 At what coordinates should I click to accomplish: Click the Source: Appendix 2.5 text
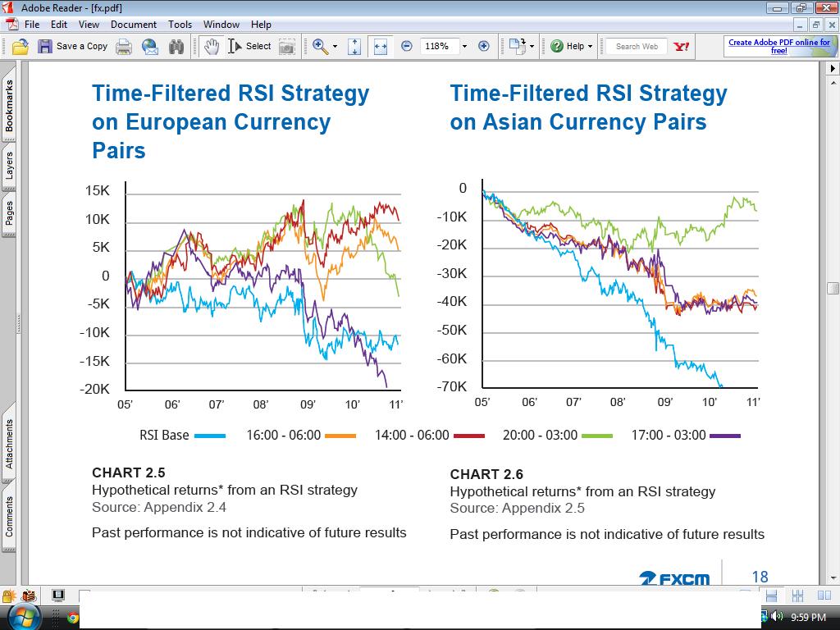point(517,508)
